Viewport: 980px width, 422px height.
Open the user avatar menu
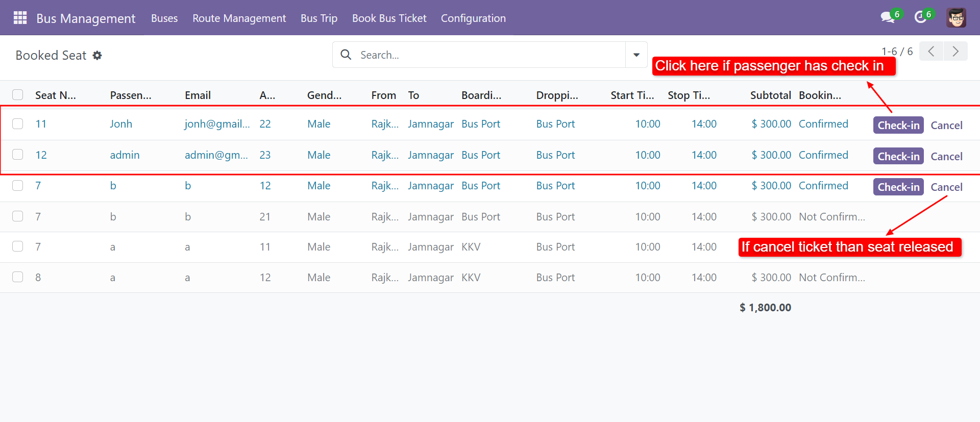pos(956,18)
